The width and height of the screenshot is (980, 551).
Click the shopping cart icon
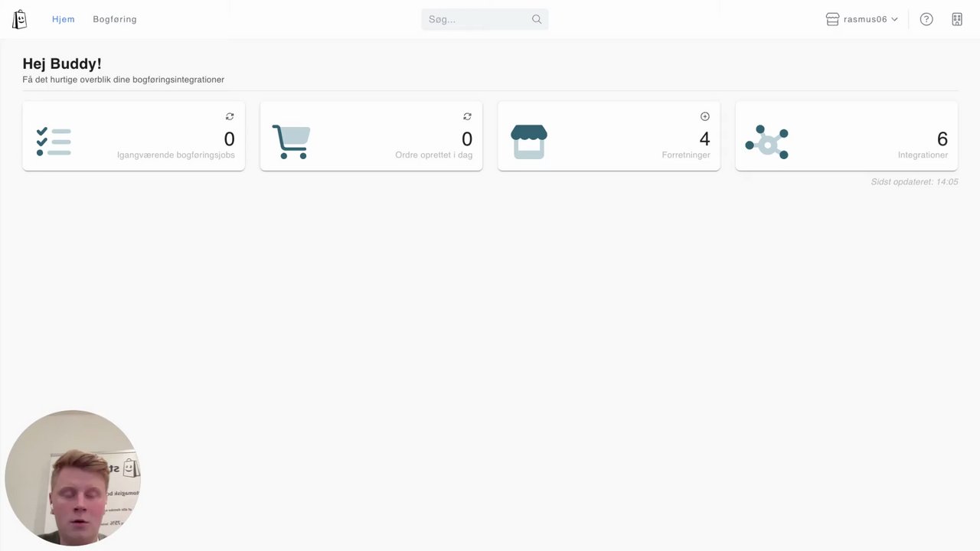(292, 142)
